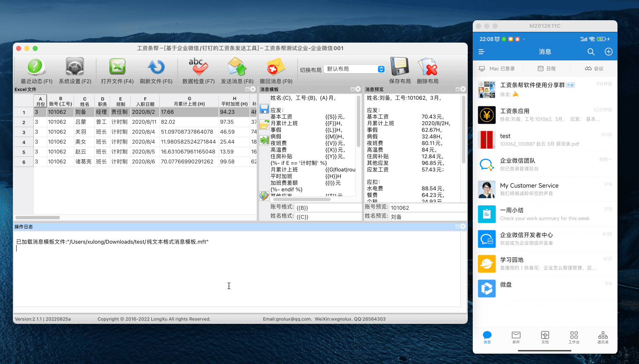This screenshot has width=639, height=364.
Task: Open 一周小结 conversation in phone list
Action: pyautogui.click(x=545, y=214)
